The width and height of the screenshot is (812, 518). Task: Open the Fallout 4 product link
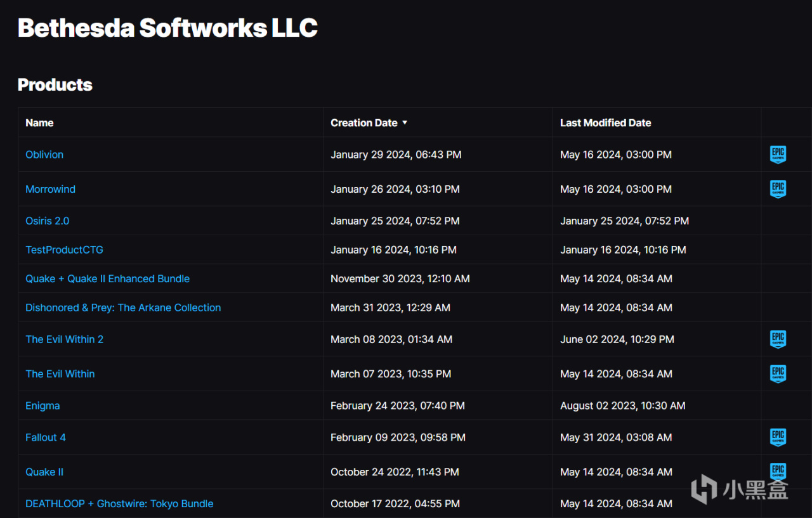[46, 437]
